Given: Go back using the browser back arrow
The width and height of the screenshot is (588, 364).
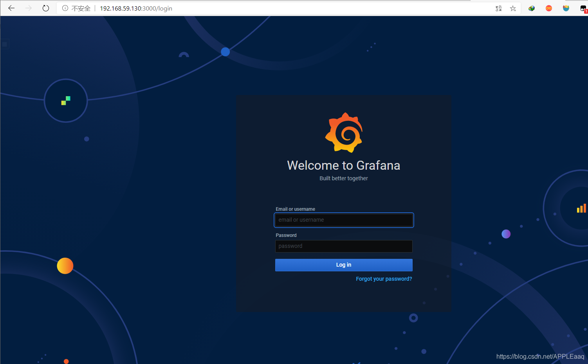Looking at the screenshot, I should 11,8.
